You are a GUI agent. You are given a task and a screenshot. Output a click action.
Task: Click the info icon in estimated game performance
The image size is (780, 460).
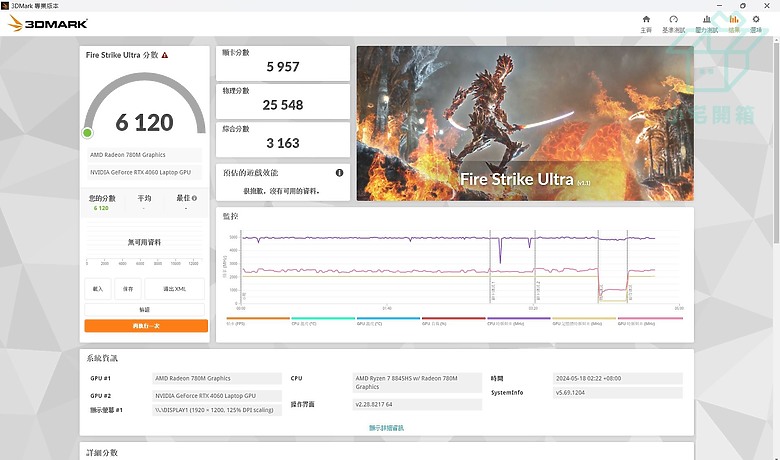click(339, 173)
